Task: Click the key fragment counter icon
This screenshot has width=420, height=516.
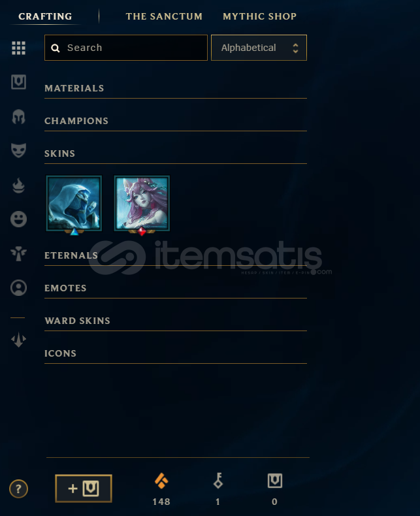Action: pos(218,481)
